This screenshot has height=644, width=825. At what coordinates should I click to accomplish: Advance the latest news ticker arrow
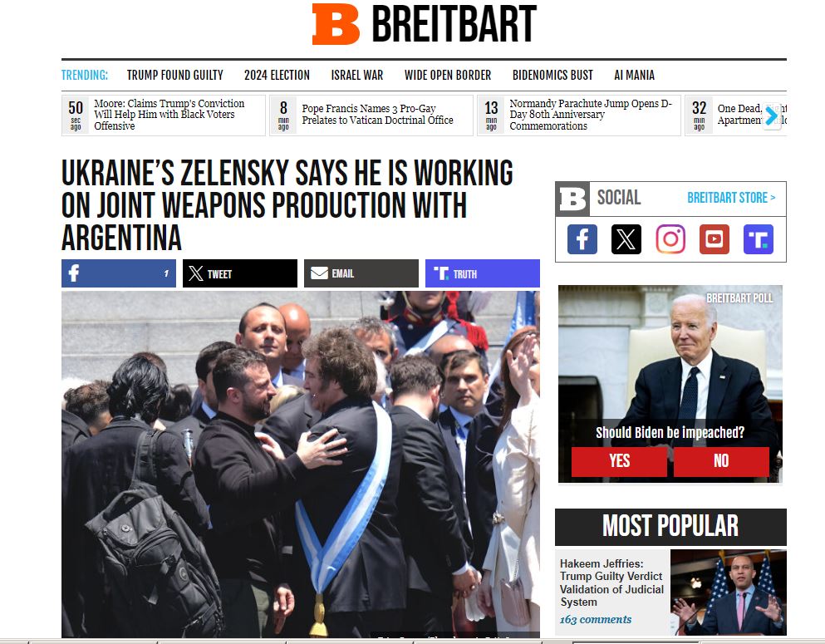click(x=771, y=116)
